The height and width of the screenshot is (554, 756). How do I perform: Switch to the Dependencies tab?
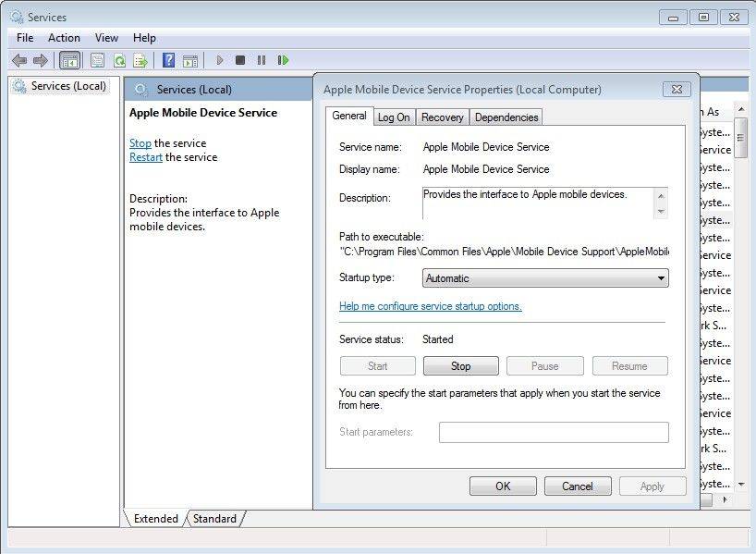(506, 117)
